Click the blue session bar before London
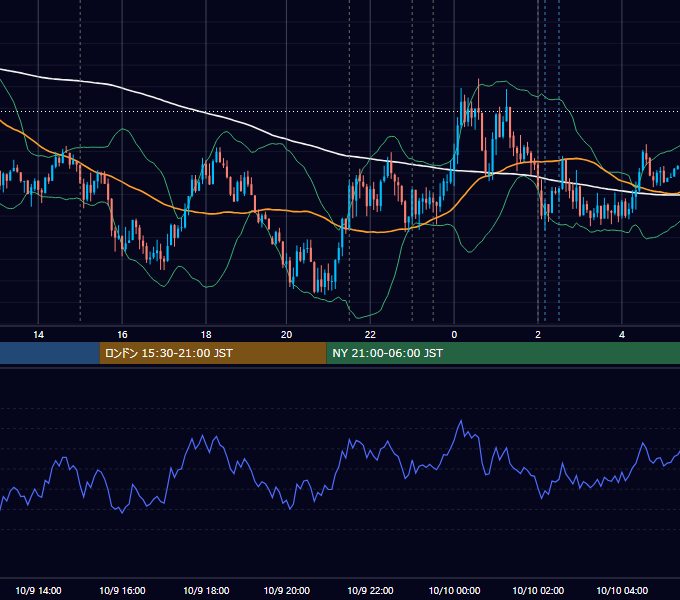680x600 pixels. [50, 353]
